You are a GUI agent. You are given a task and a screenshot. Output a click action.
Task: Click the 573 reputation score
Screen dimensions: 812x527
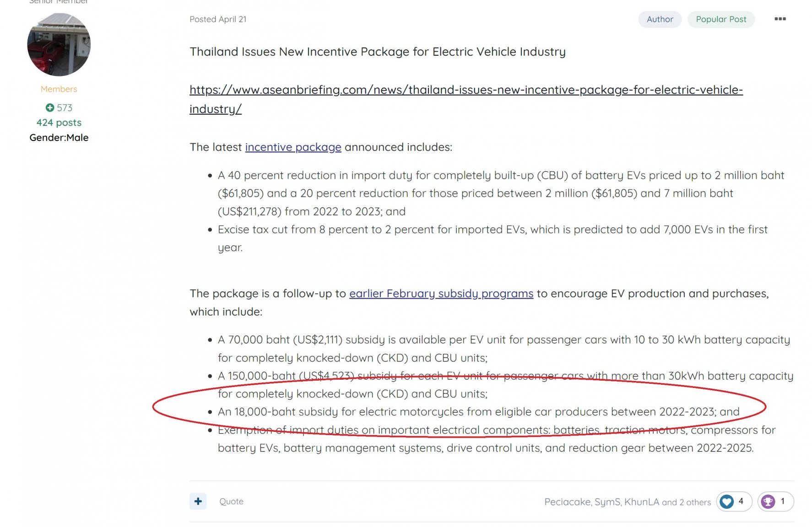pos(65,108)
